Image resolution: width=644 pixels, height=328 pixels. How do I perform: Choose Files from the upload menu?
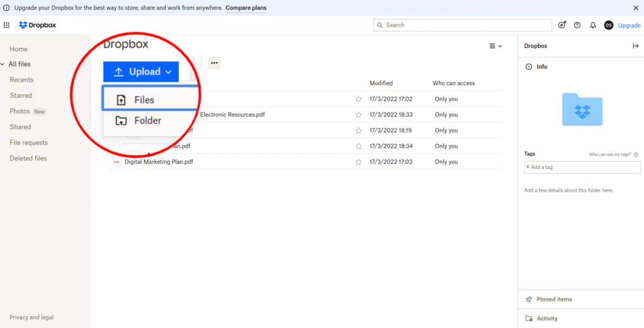point(144,100)
